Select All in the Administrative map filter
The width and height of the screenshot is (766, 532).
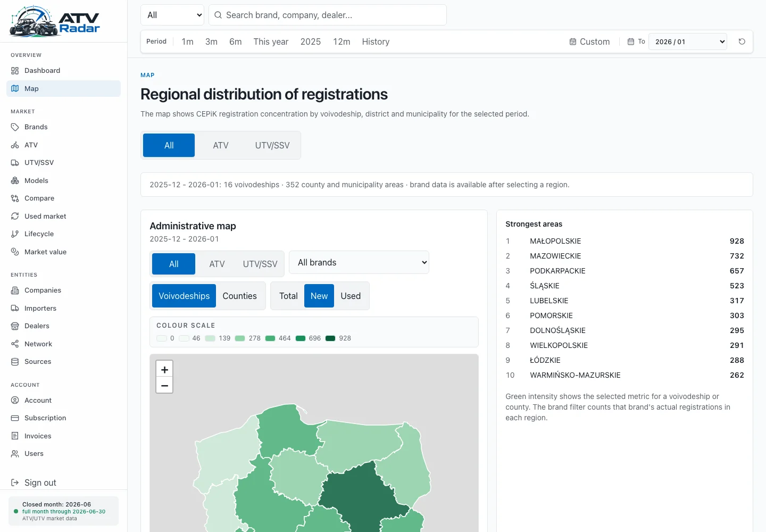point(174,264)
